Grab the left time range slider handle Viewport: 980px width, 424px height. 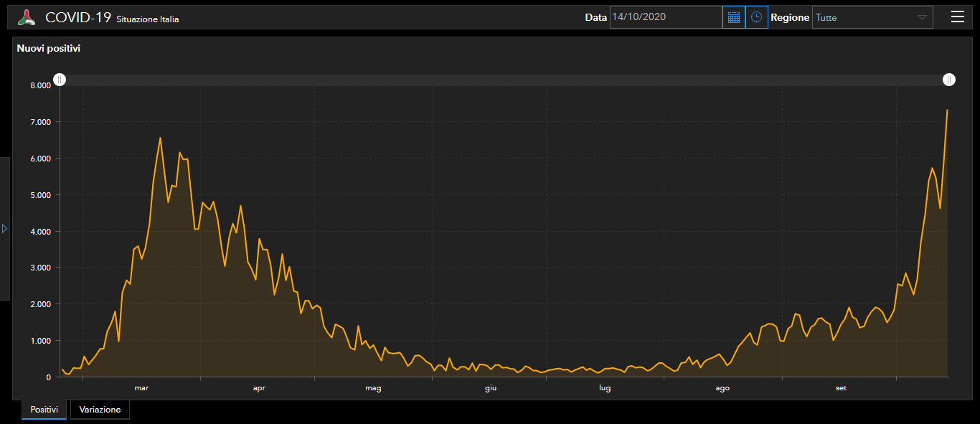pos(60,80)
